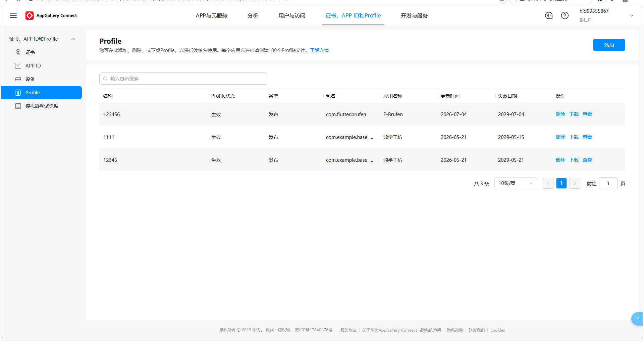Delete the 12345 profile
Viewport: 644px width, 341px height.
point(560,160)
